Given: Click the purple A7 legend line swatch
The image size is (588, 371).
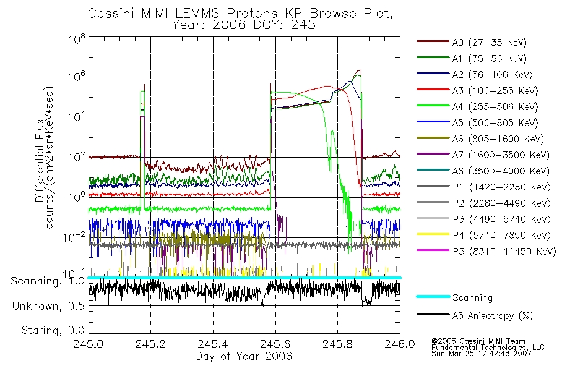Looking at the screenshot, I should pos(433,154).
